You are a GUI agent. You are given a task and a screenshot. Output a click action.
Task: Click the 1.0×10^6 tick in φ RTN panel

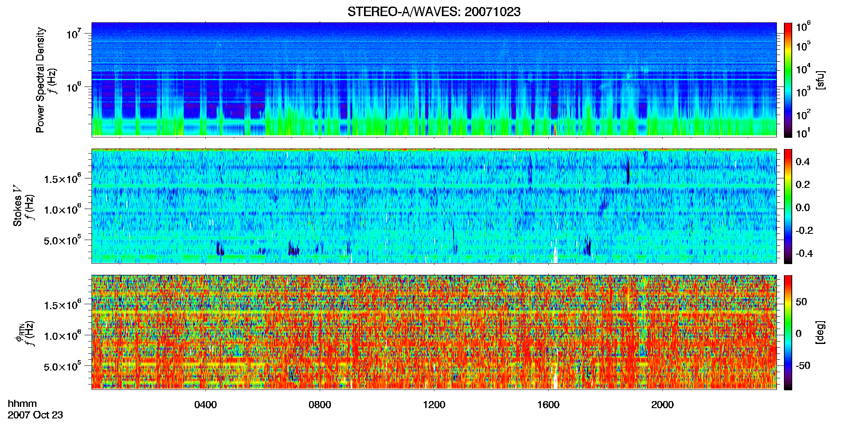point(62,336)
